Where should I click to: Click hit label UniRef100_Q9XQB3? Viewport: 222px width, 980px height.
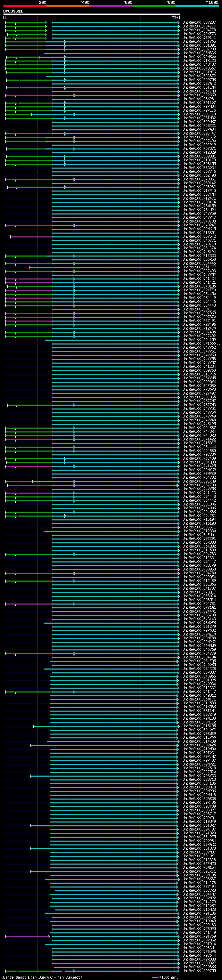199,462
